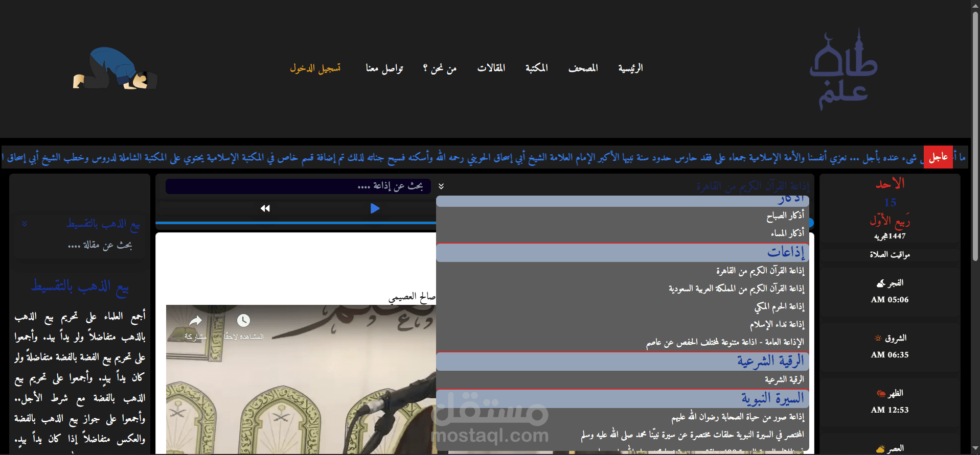This screenshot has width=980, height=455.
Task: Open المقالات in the top navigation
Action: pyautogui.click(x=491, y=68)
